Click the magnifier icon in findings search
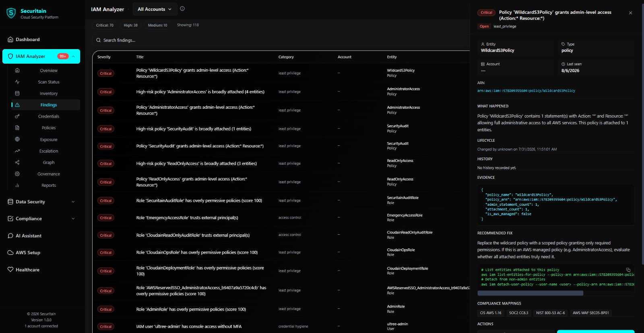 [98, 40]
